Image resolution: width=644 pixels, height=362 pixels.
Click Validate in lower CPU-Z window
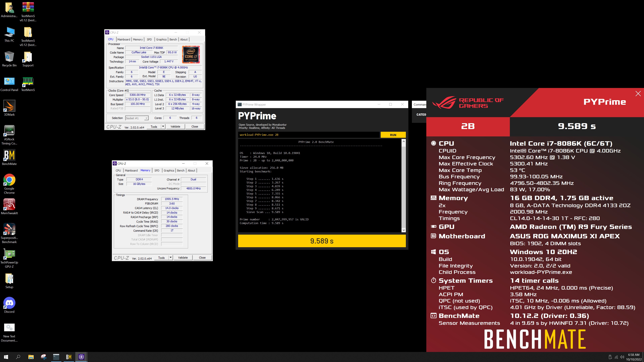tap(183, 257)
